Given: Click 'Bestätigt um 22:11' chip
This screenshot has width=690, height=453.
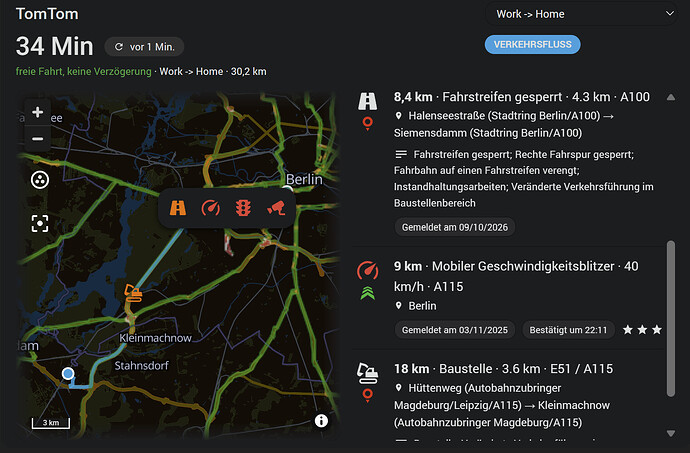Looking at the screenshot, I should (x=568, y=330).
